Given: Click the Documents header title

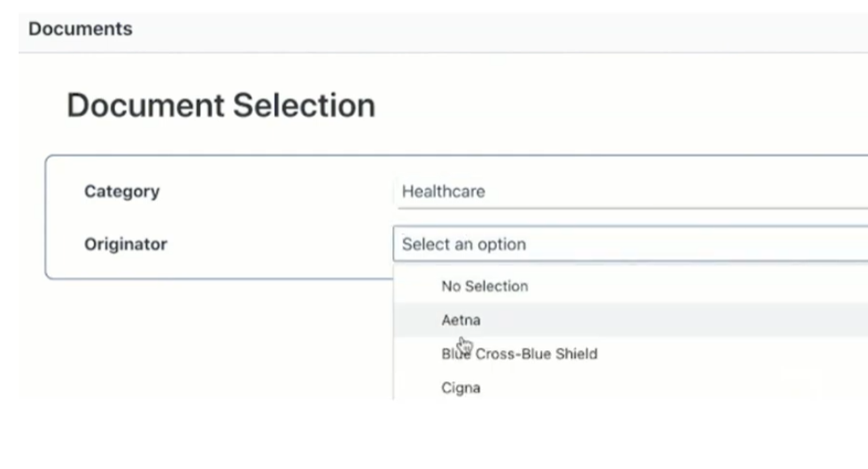Looking at the screenshot, I should [x=81, y=29].
